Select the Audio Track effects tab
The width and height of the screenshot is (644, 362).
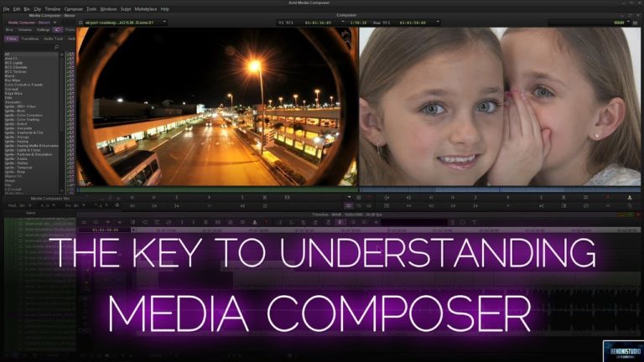point(54,39)
